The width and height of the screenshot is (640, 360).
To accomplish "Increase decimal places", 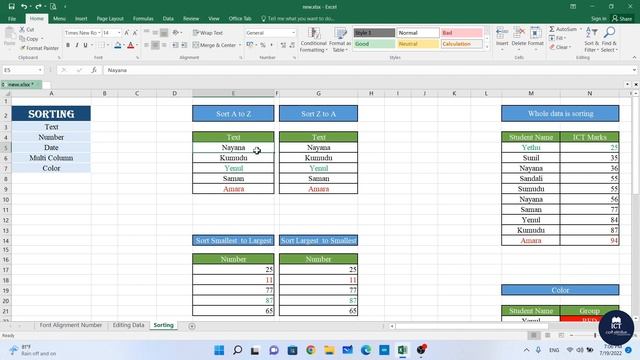I will pos(283,45).
